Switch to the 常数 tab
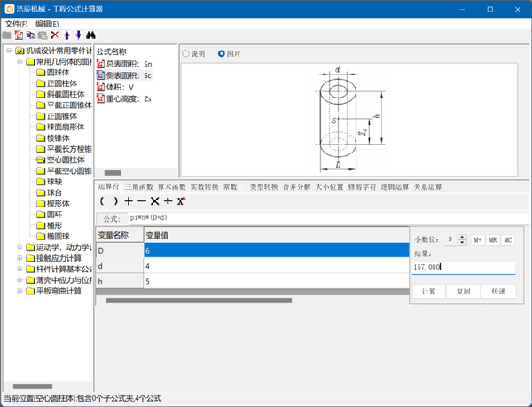532x407 pixels. (x=230, y=187)
